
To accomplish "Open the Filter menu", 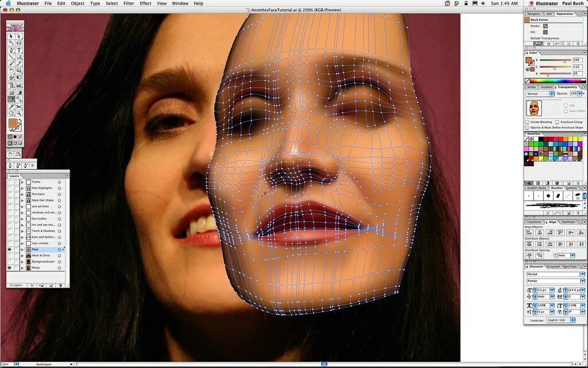I will [x=129, y=3].
